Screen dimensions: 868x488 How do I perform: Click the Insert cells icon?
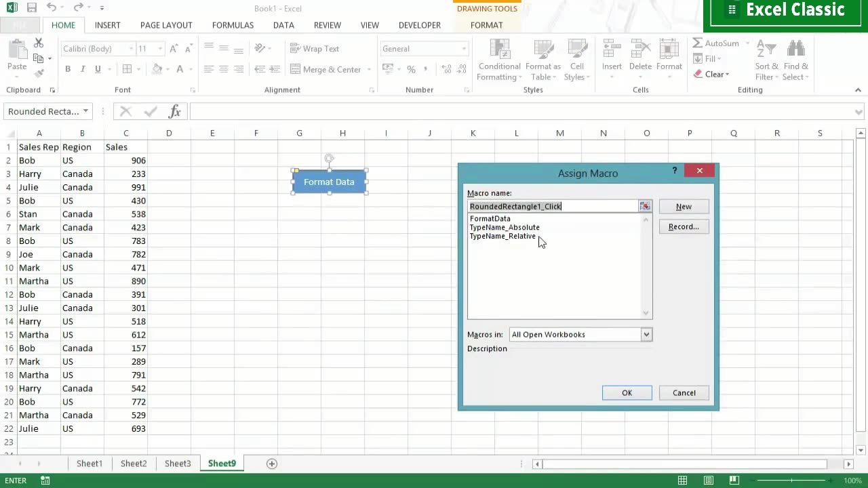[612, 50]
